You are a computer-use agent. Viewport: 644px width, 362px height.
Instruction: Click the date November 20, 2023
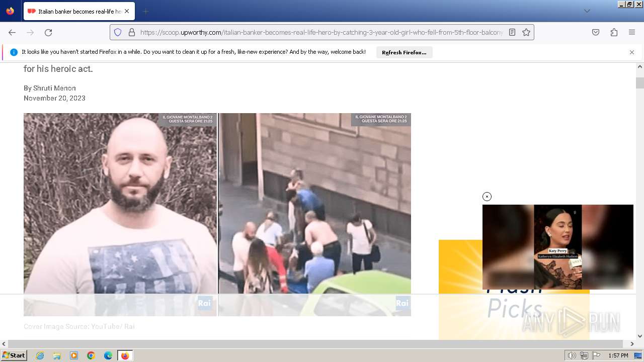(54, 98)
